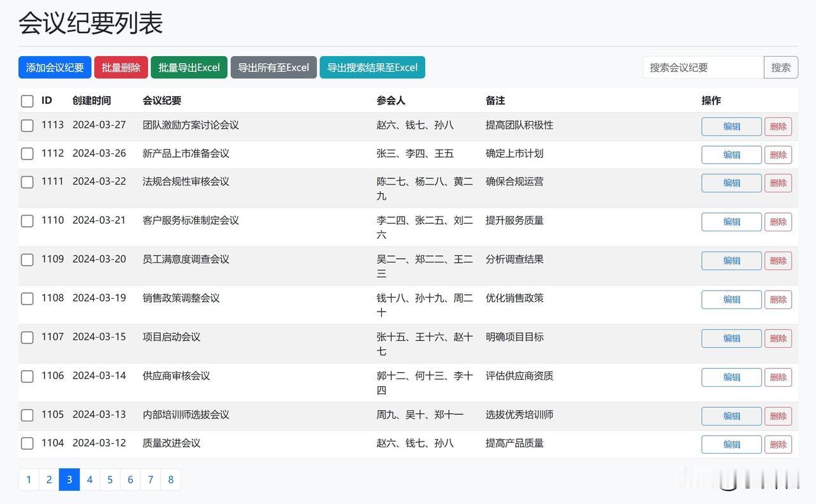Screen dimensions: 816x504
Task: Delete the 项目启动会议 entry
Action: 778,338
